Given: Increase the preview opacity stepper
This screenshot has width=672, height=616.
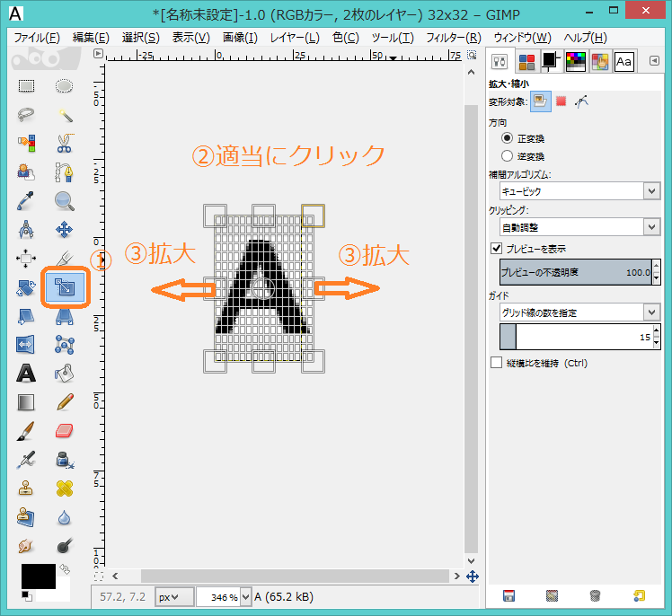Looking at the screenshot, I should pos(656,266).
